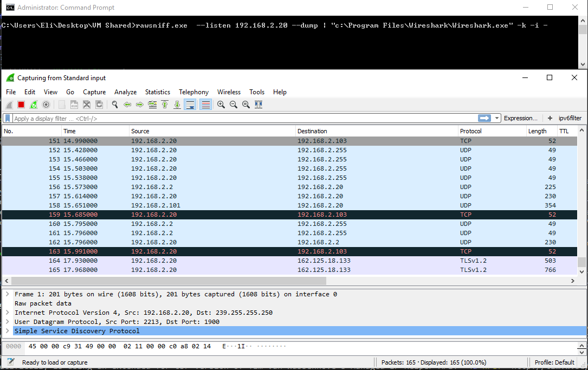Open the Capture menu
This screenshot has height=370, width=588.
94,92
